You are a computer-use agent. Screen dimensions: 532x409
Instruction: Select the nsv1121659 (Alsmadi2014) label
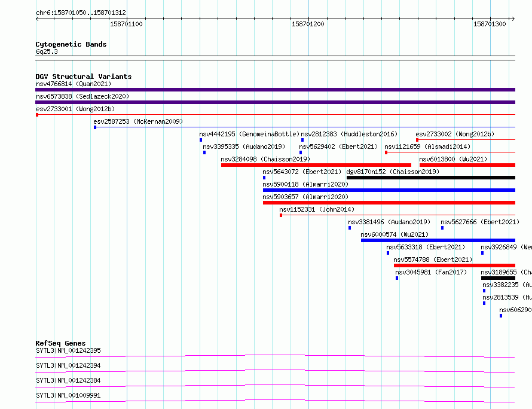click(427, 146)
